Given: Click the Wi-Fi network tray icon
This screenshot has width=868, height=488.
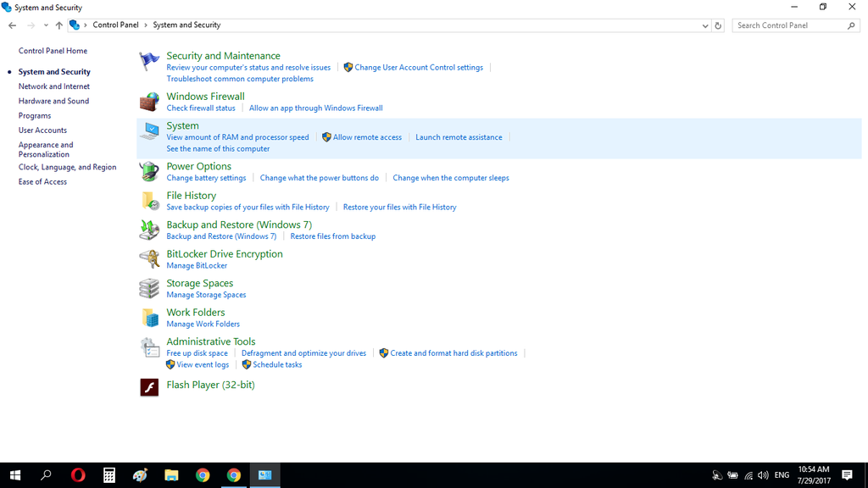Looking at the screenshot, I should coord(748,475).
